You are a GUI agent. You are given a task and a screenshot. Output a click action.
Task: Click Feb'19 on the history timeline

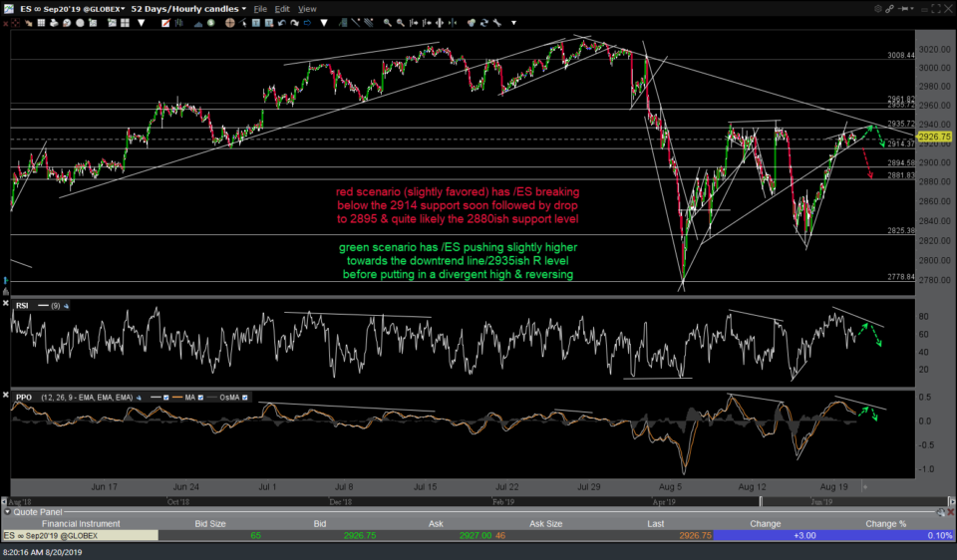click(503, 502)
